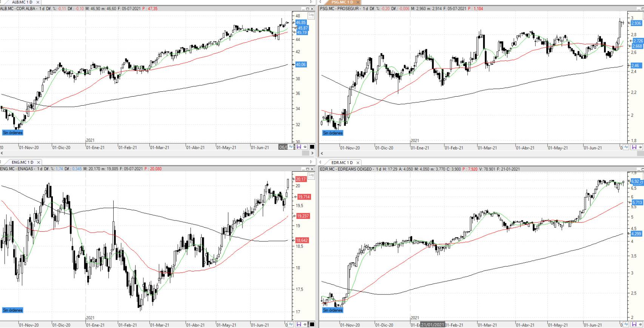Screen dimensions: 644x328
Task: Click the save icon below the PSG.MC chart
Action: (634, 147)
